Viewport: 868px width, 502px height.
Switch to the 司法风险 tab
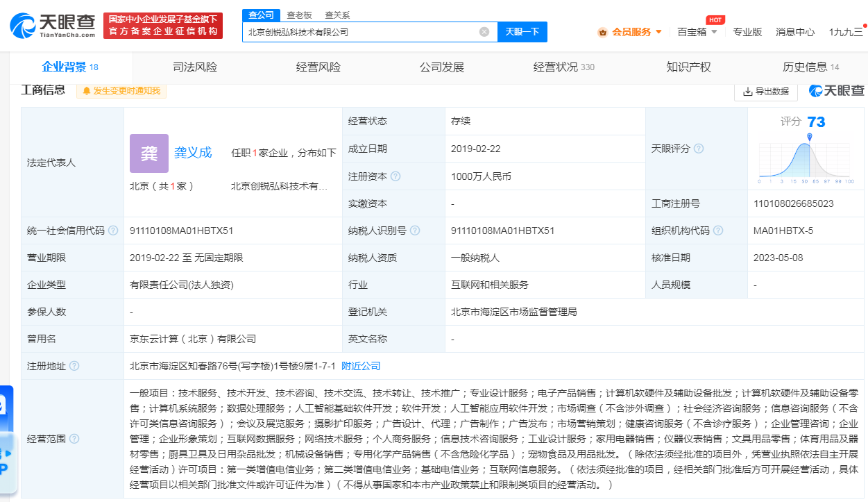click(x=195, y=67)
